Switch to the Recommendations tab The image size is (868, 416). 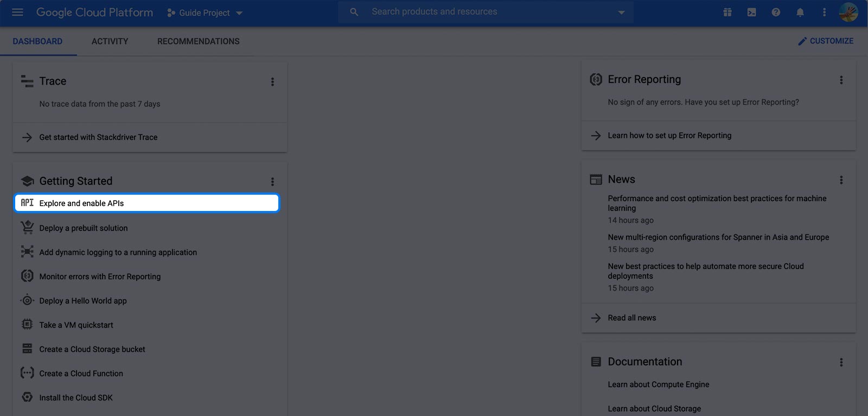pos(199,41)
